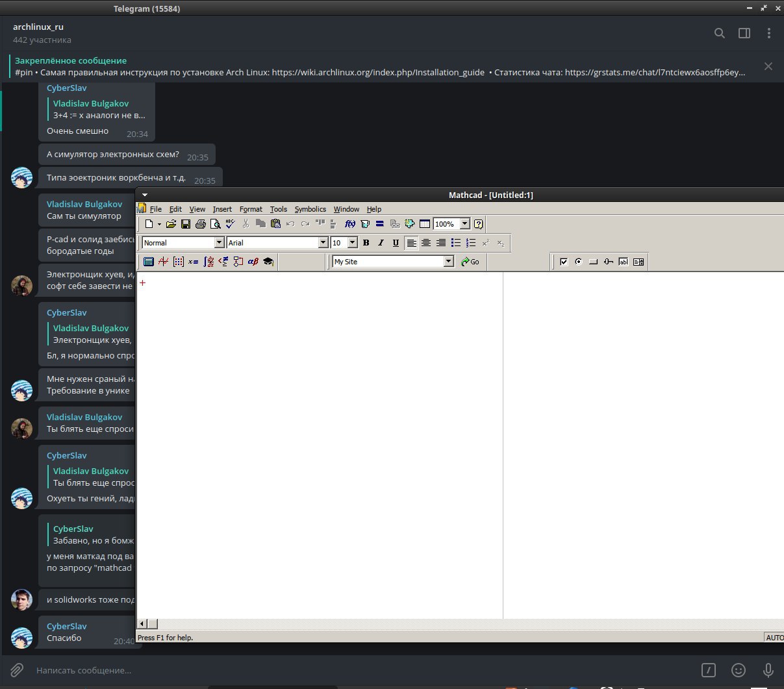Align text left in Mathcad

[x=411, y=243]
